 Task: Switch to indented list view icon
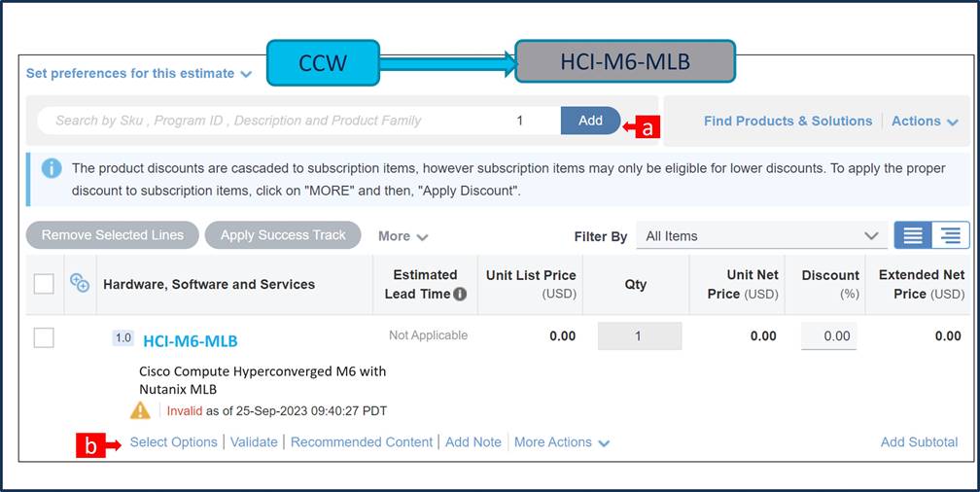(951, 235)
